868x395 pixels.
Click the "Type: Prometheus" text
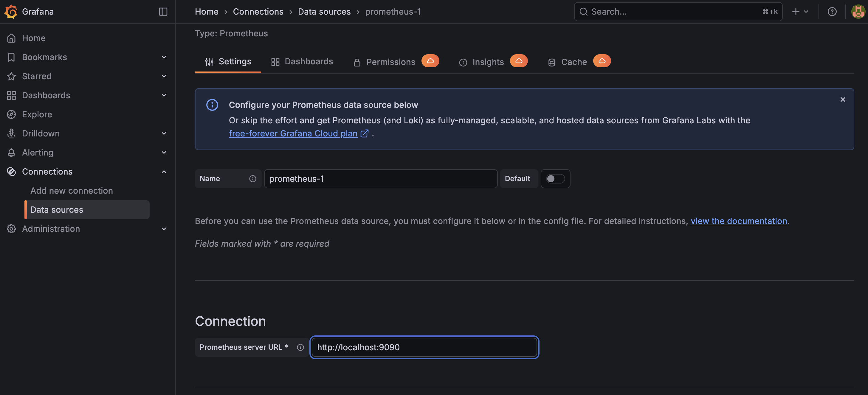232,33
